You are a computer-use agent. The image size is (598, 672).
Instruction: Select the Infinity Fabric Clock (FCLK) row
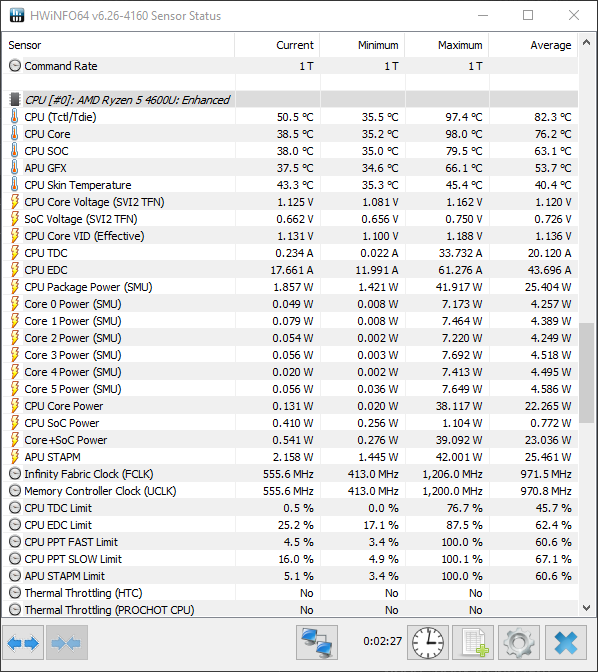tap(290, 474)
